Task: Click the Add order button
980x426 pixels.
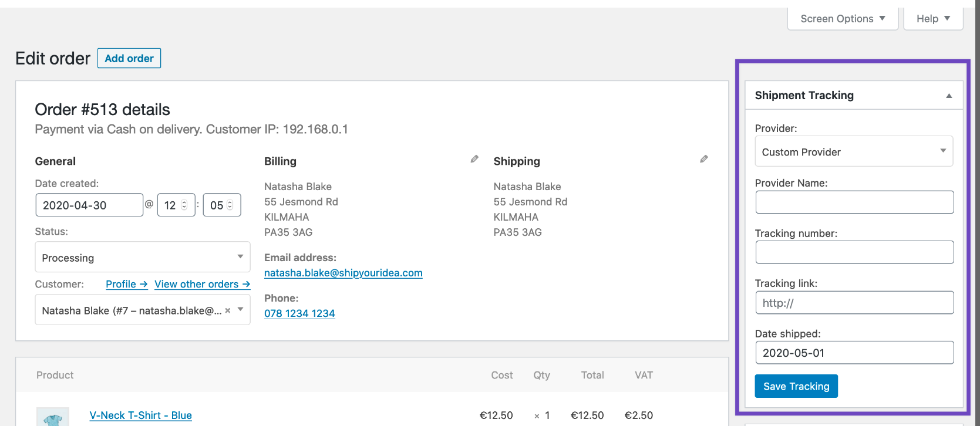Action: (x=129, y=58)
